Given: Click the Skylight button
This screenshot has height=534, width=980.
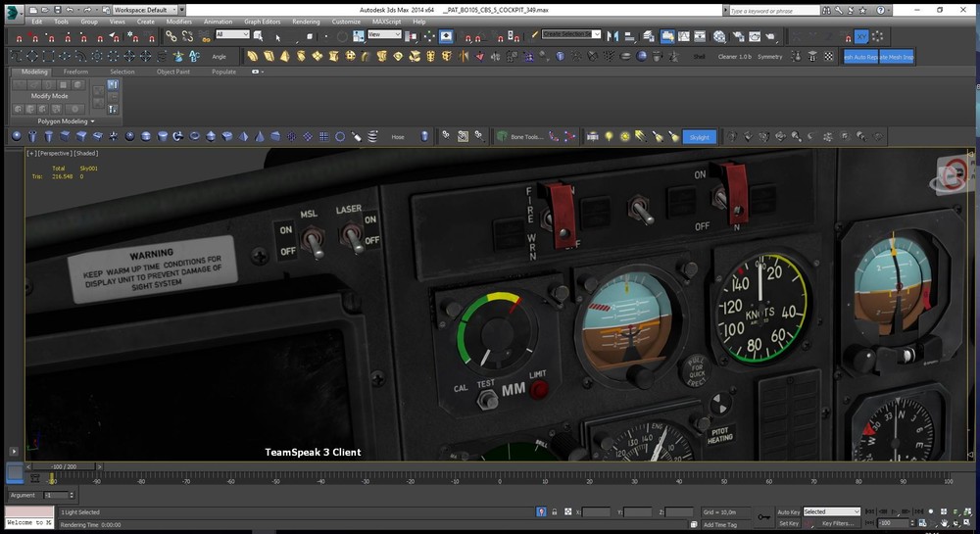Looking at the screenshot, I should (x=699, y=136).
